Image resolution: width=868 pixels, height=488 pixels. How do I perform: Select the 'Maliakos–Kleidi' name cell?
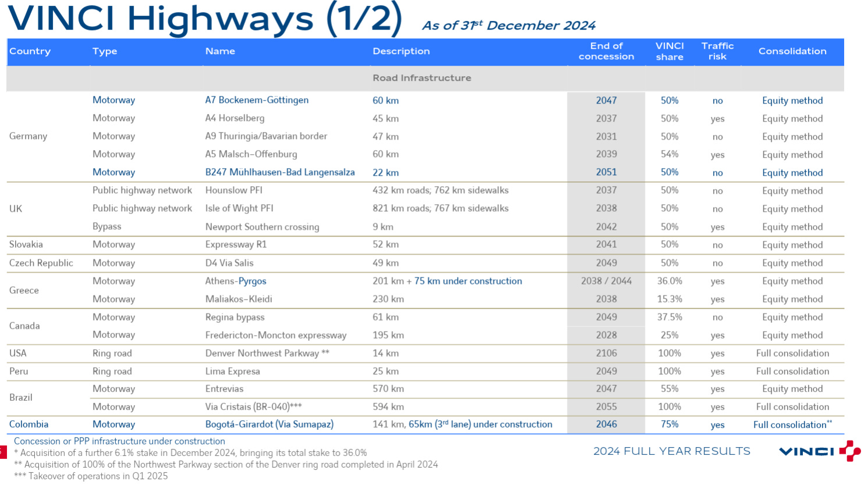[239, 299]
